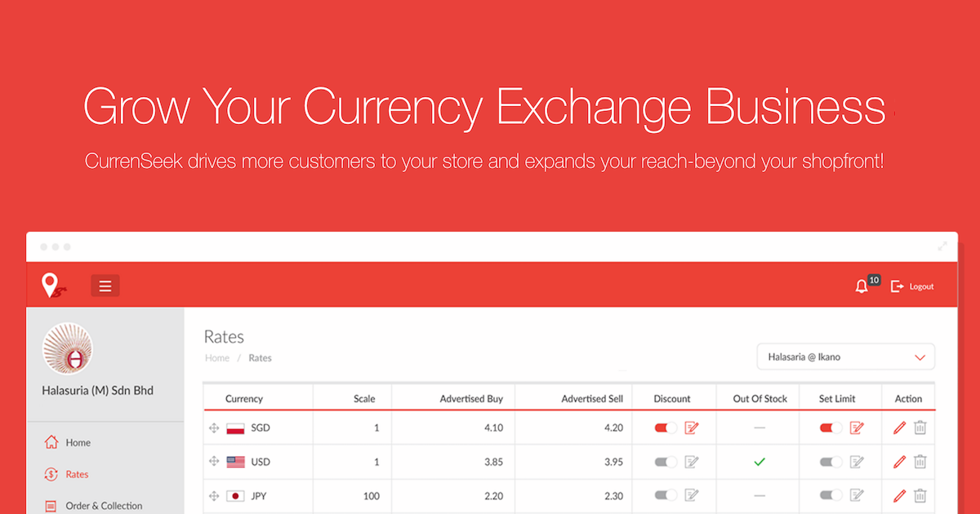The width and height of the screenshot is (980, 514).
Task: Click the Logout link
Action: pyautogui.click(x=921, y=286)
